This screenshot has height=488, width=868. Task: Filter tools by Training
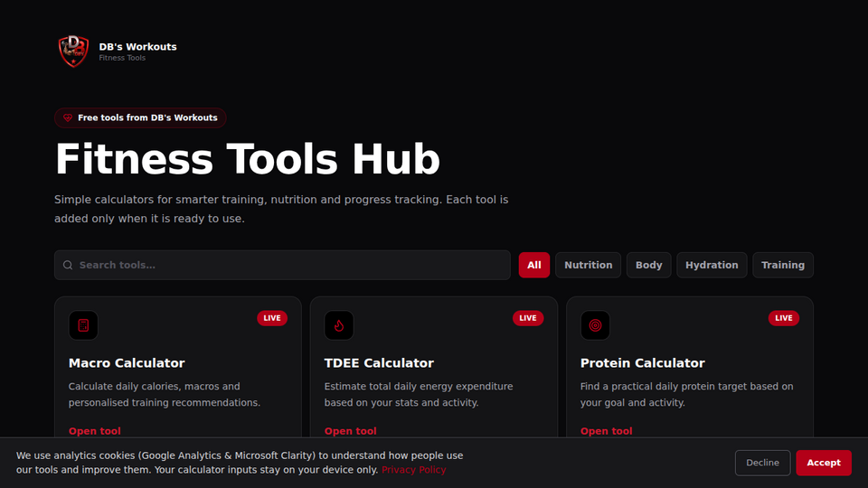pos(783,265)
